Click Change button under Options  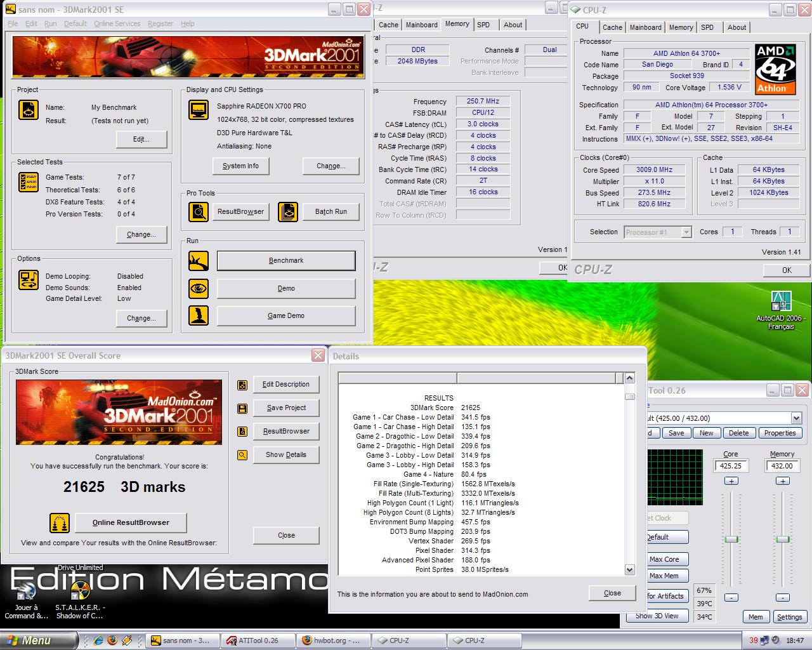click(141, 318)
